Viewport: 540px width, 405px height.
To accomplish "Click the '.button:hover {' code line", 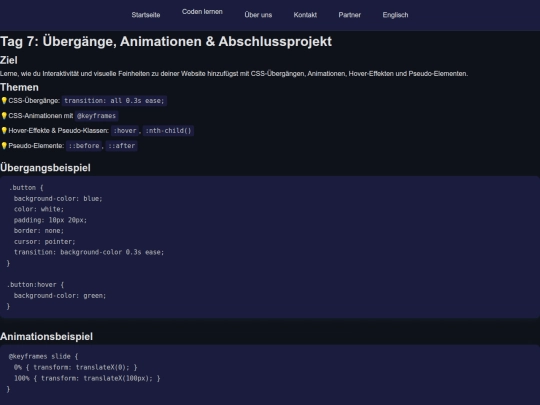I will pos(36,285).
